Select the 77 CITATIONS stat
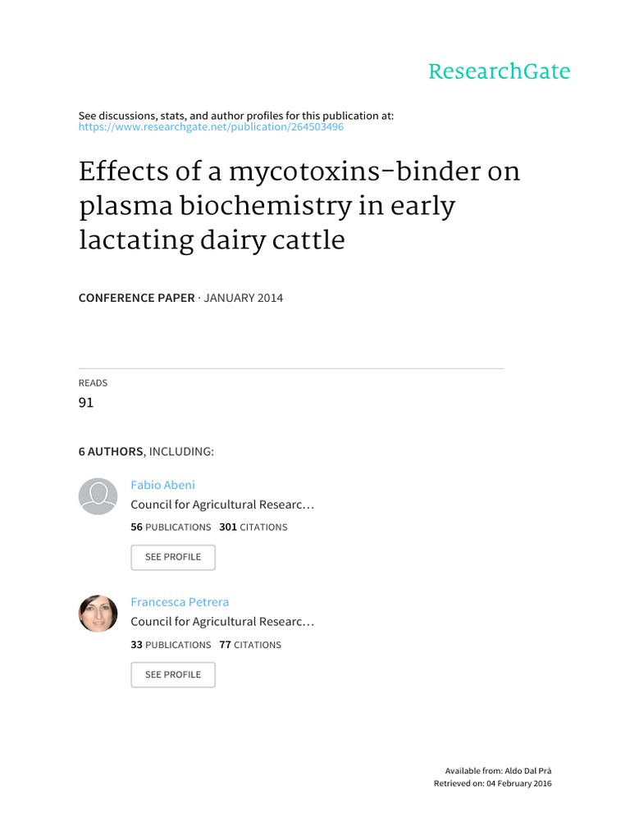The height and width of the screenshot is (840, 630). coord(250,645)
